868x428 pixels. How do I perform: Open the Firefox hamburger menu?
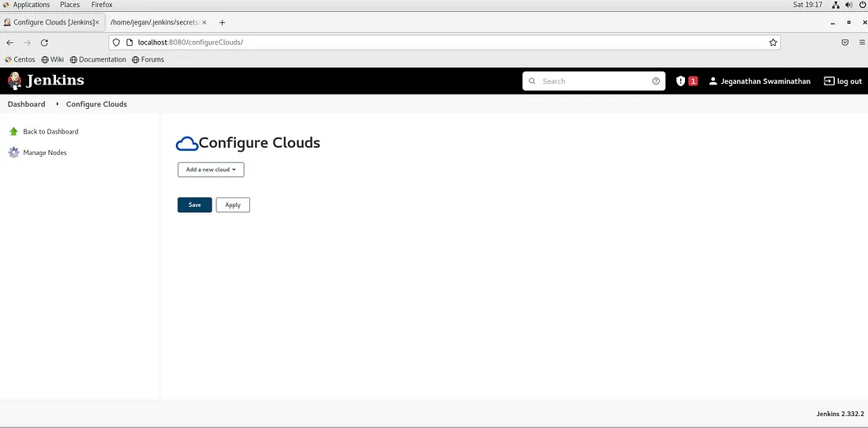click(862, 43)
